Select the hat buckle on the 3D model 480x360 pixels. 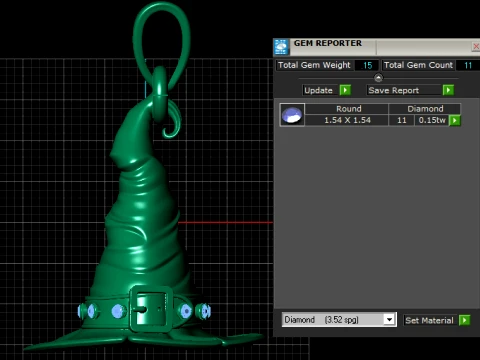[151, 309]
